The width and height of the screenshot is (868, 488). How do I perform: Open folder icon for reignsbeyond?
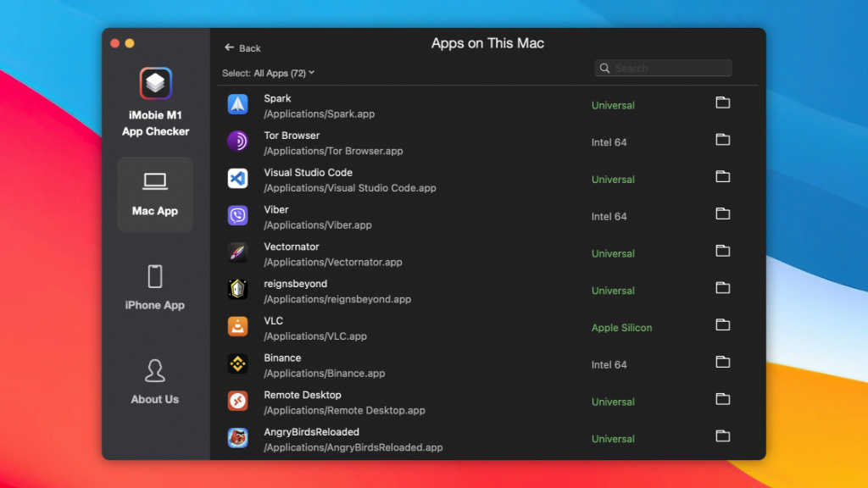click(x=722, y=288)
